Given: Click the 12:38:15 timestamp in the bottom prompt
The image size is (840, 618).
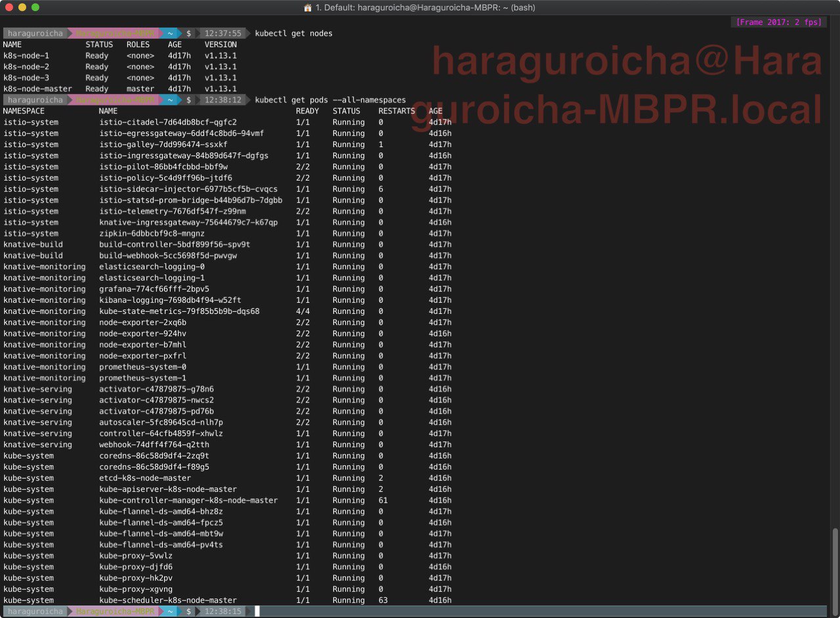Looking at the screenshot, I should 222,611.
